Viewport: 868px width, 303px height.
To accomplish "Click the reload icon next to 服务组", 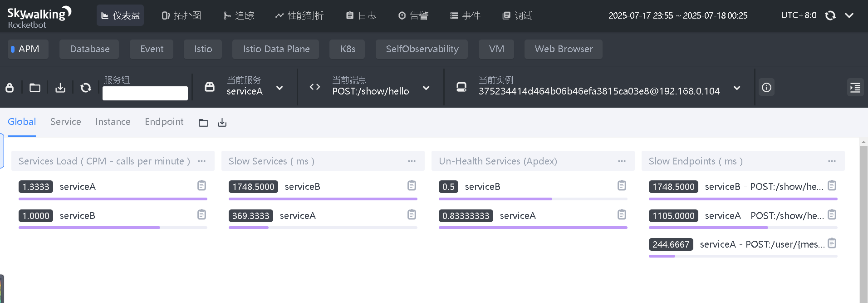I will (86, 88).
